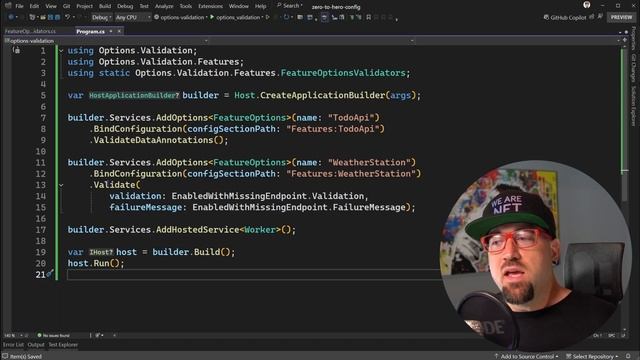The image size is (640, 360).
Task: Click the PREVIEW button
Action: tap(621, 18)
